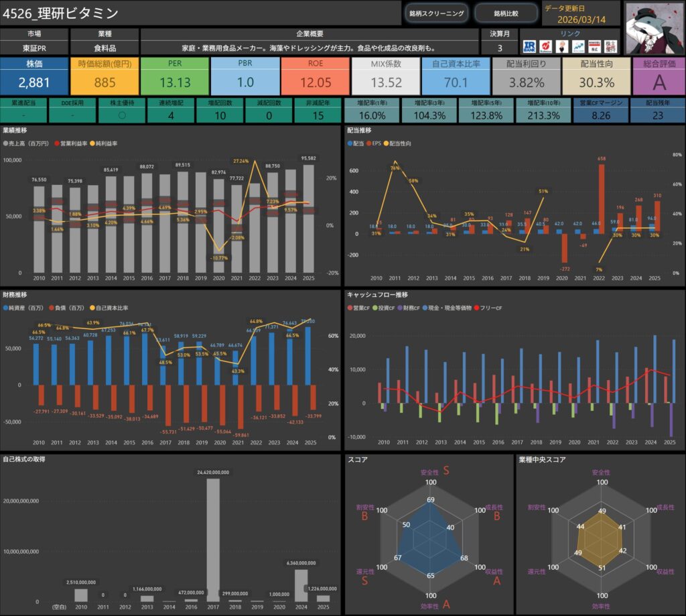Open the 銘柄スクリーニング button
686x616 pixels.
coord(436,13)
